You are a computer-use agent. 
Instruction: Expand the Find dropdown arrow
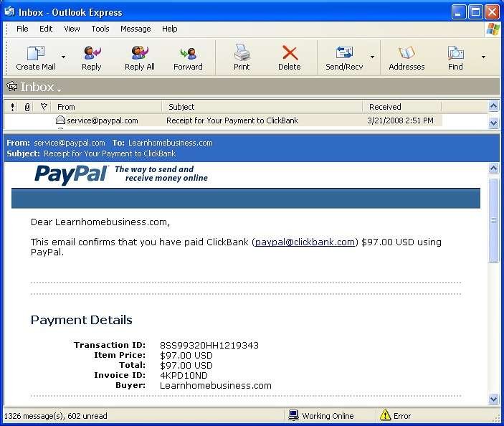pos(483,57)
